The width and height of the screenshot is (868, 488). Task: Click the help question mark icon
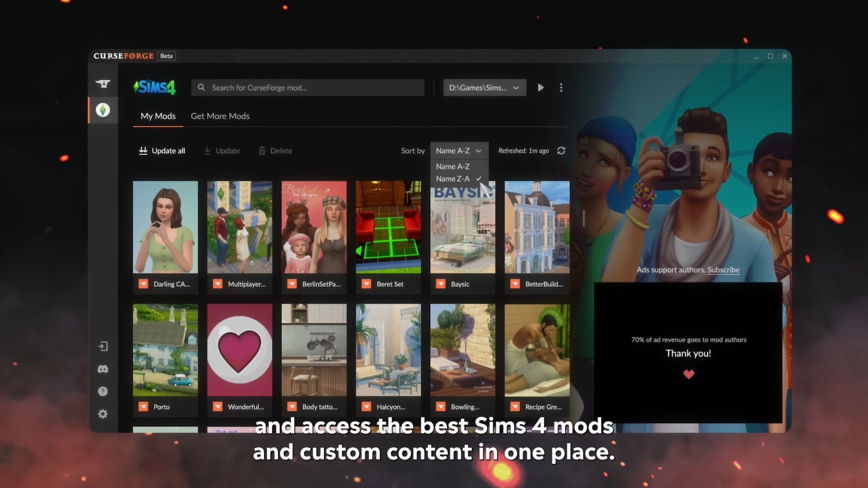(x=103, y=391)
